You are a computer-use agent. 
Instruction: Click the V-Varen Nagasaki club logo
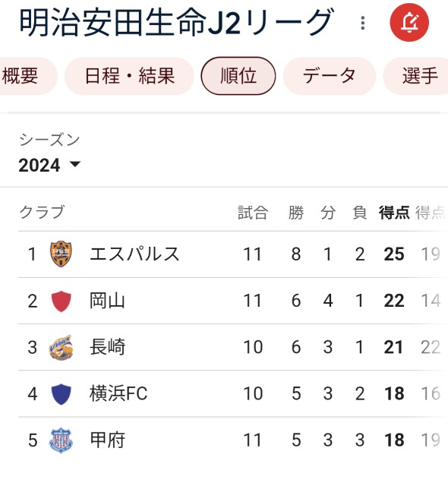[x=61, y=347]
